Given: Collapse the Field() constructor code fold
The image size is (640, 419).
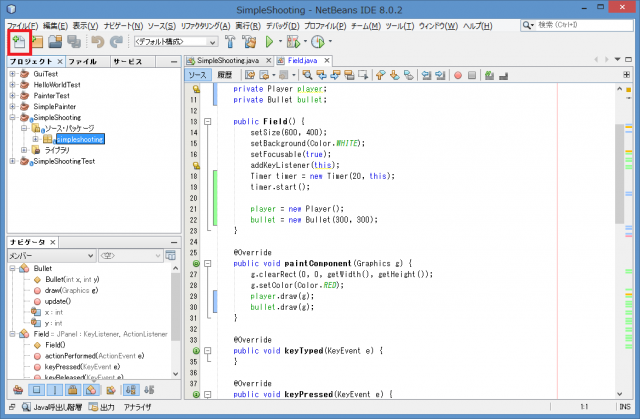Looking at the screenshot, I should pyautogui.click(x=208, y=122).
